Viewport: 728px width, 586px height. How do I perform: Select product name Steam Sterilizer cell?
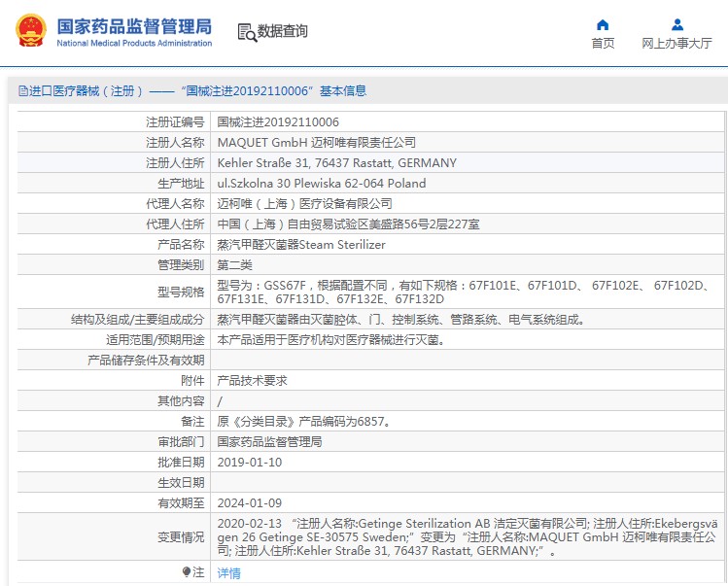tap(468, 245)
